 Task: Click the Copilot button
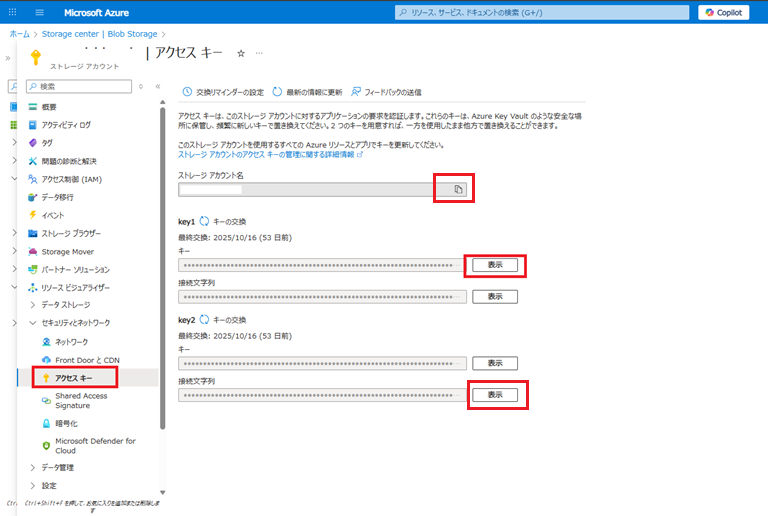[x=723, y=12]
